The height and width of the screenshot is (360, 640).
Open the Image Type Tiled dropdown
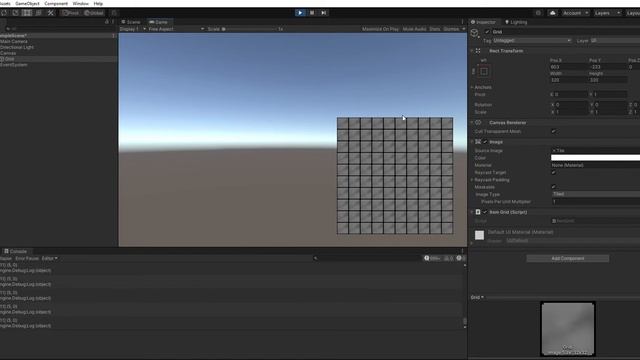coord(595,194)
